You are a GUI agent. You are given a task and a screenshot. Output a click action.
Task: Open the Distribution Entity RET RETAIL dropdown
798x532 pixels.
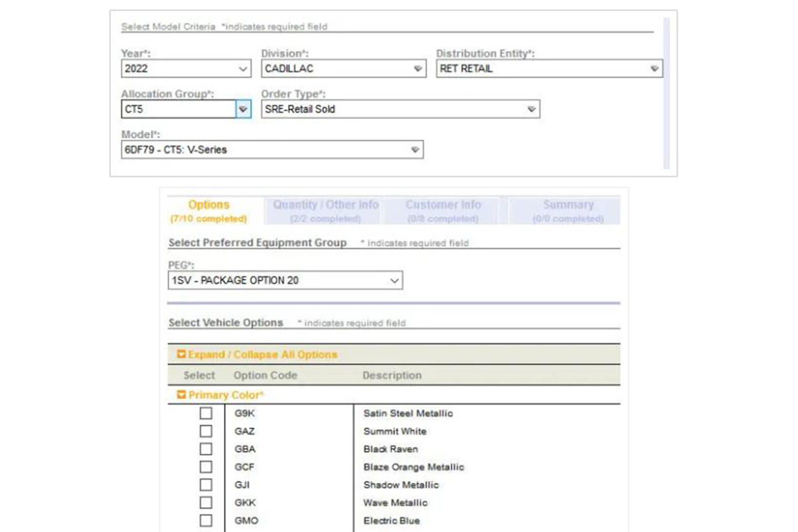coord(549,69)
